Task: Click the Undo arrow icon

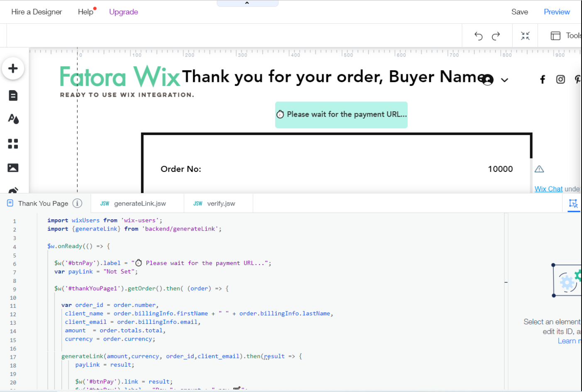Action: pyautogui.click(x=478, y=36)
